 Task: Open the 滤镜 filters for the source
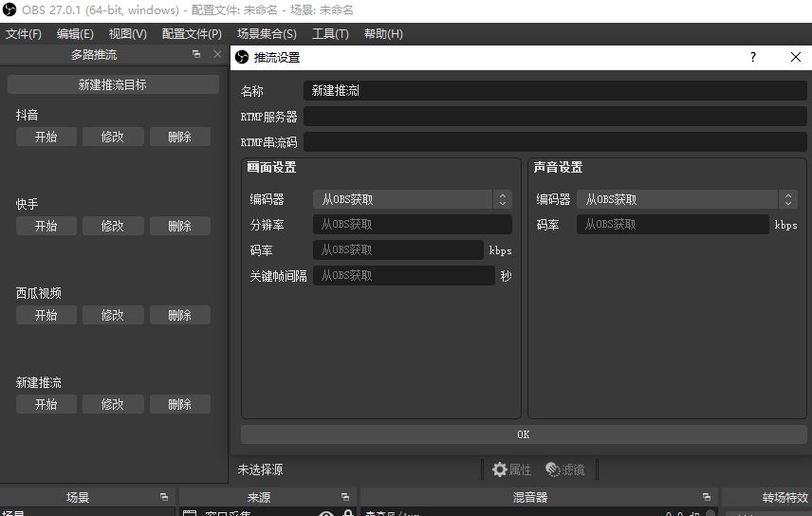[x=565, y=470]
